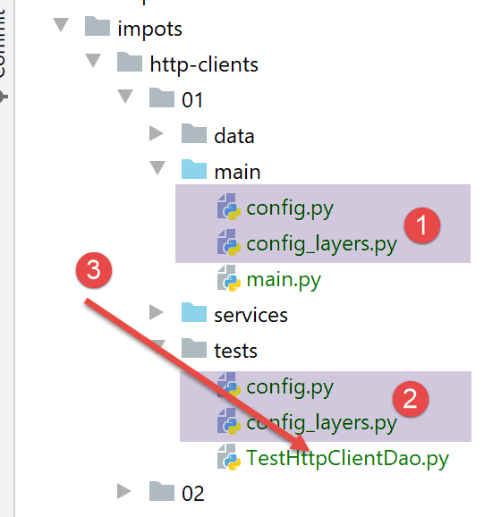Click Python icon of main.py

pos(229,278)
